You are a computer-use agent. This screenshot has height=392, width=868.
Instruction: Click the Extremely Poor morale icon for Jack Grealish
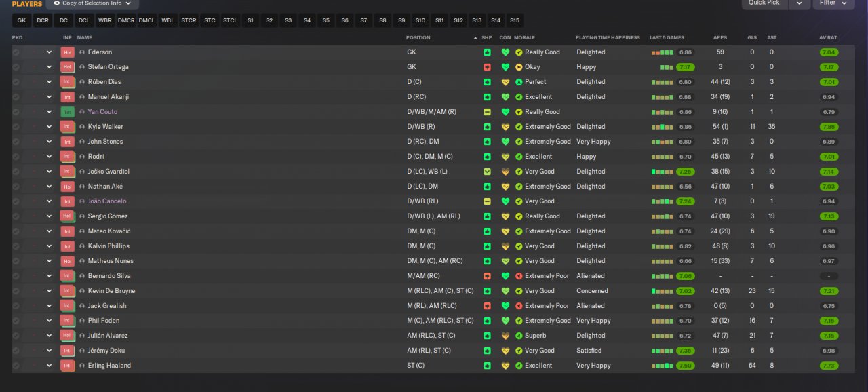coord(519,306)
